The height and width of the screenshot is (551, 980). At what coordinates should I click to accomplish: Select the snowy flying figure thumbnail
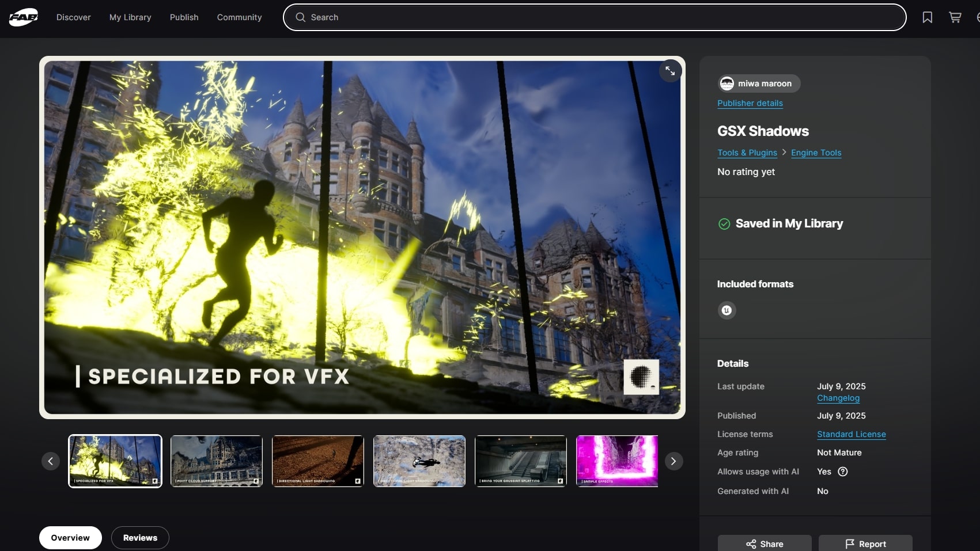[x=419, y=461]
